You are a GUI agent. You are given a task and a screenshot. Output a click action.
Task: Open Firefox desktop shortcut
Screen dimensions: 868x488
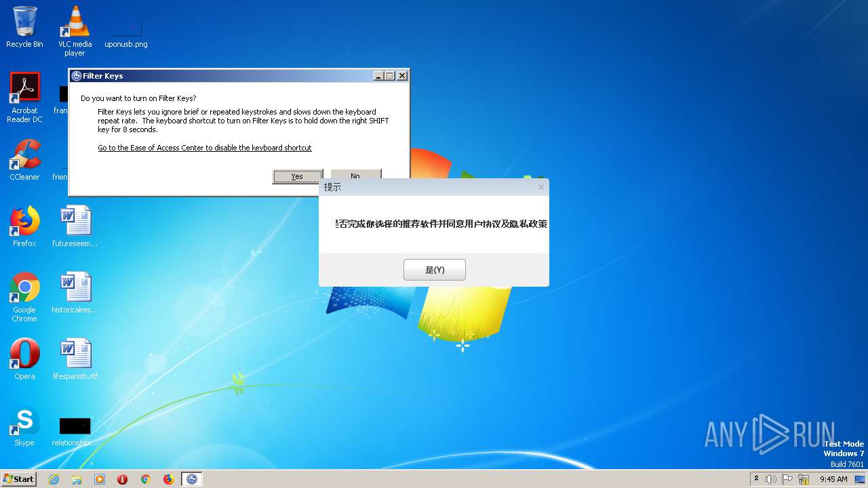point(24,226)
